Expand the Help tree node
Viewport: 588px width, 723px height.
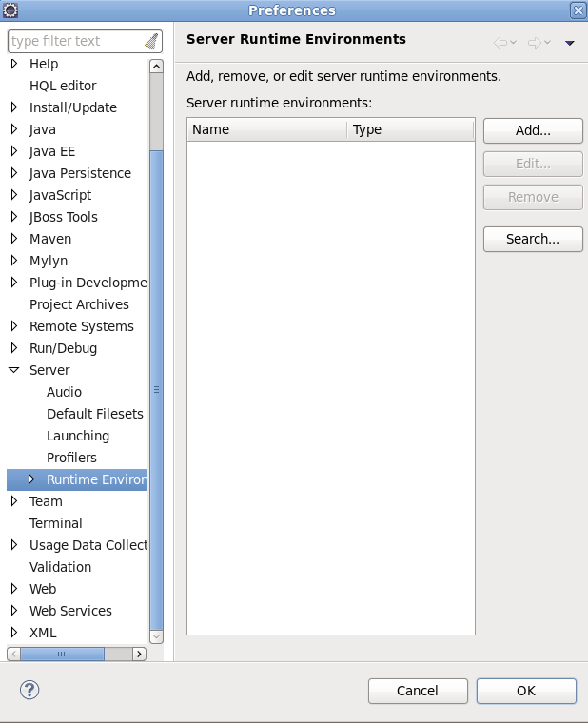point(14,64)
